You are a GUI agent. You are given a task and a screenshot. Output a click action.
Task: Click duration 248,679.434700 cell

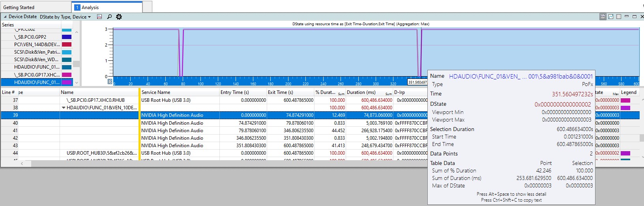click(x=369, y=146)
